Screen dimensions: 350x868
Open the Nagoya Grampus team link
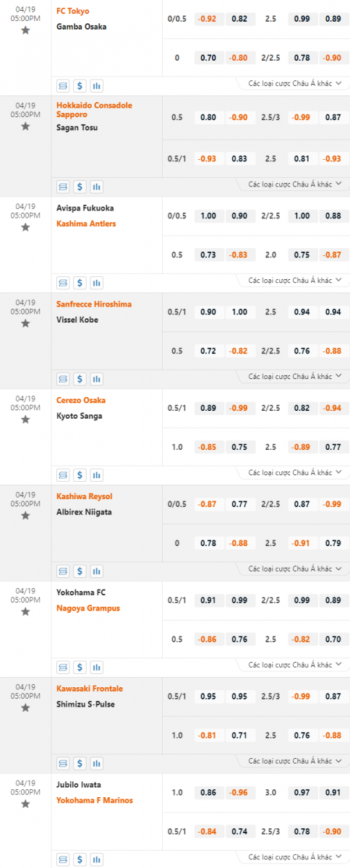click(x=88, y=608)
